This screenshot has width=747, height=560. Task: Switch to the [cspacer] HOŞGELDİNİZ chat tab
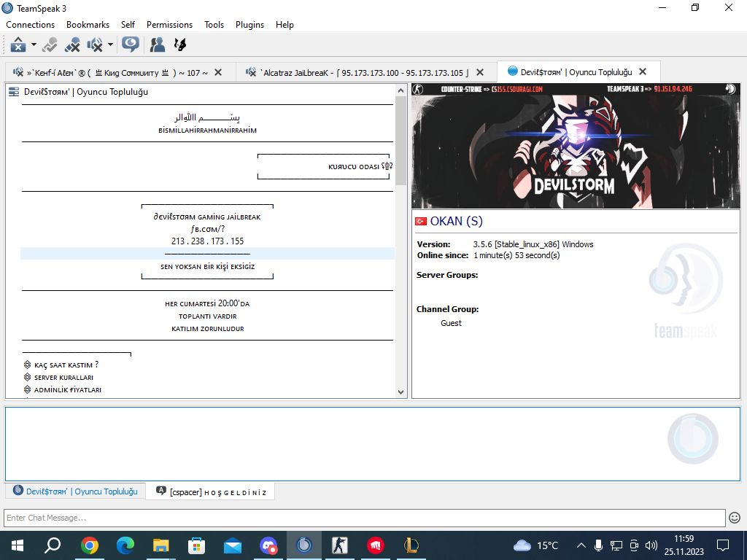click(211, 492)
